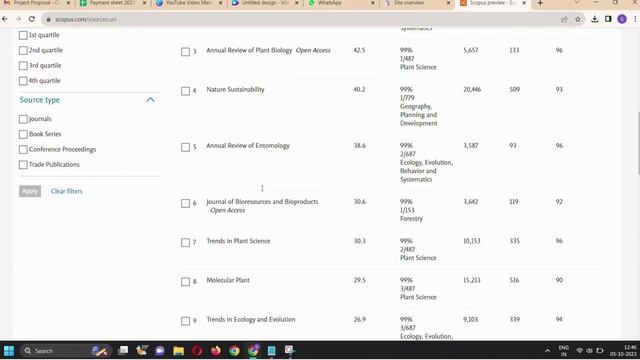The image size is (640, 360).
Task: Launch Opera from the taskbar
Action: tap(197, 351)
